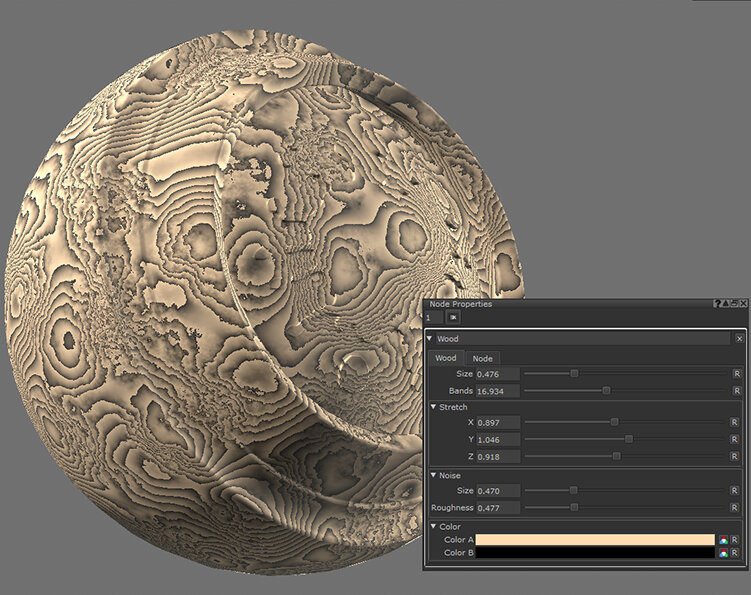Click the Stretch Y slider handle
This screenshot has width=751, height=595.
[x=629, y=439]
